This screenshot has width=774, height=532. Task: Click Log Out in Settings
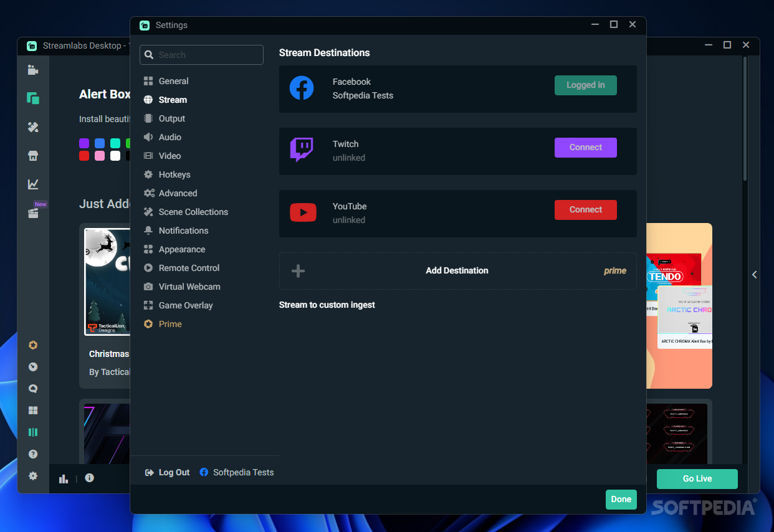168,472
